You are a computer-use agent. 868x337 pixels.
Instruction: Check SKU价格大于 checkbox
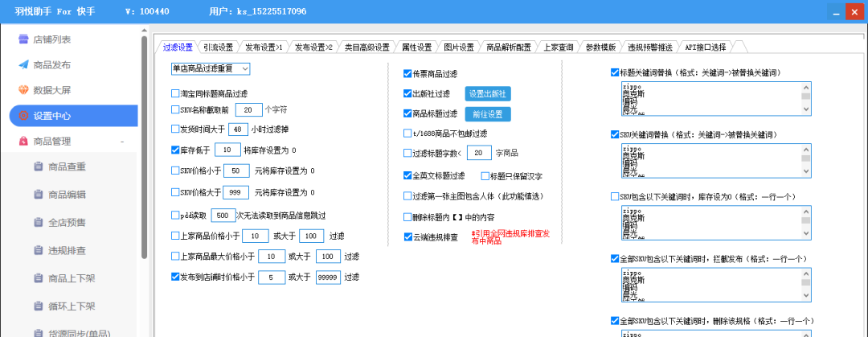[175, 192]
